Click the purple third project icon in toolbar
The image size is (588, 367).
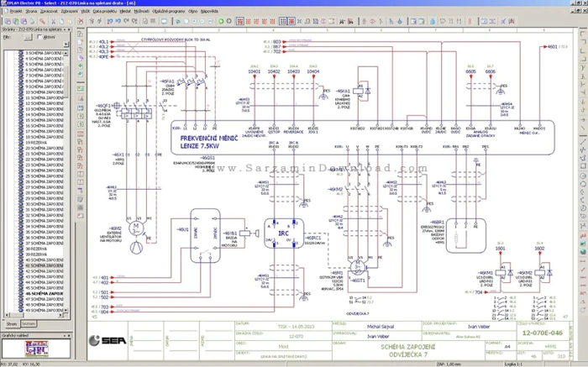coord(24,21)
